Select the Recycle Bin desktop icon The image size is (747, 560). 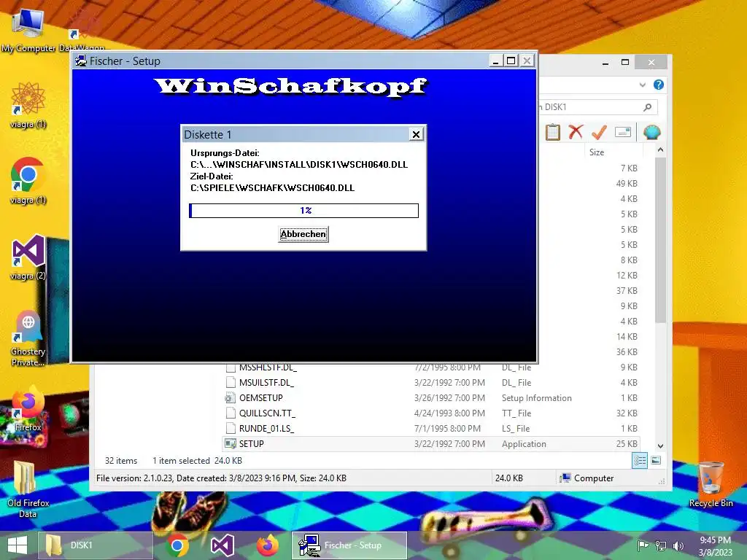tap(711, 484)
